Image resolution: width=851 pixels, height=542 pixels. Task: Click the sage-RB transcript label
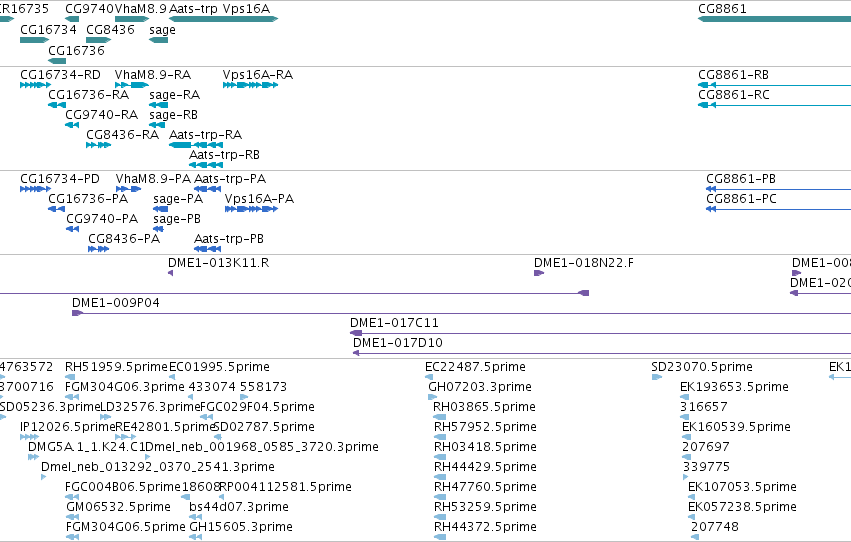pyautogui.click(x=174, y=115)
